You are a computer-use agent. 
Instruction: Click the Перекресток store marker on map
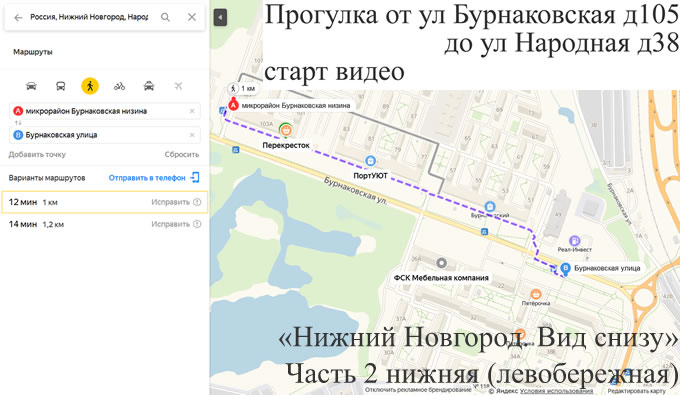(x=285, y=130)
